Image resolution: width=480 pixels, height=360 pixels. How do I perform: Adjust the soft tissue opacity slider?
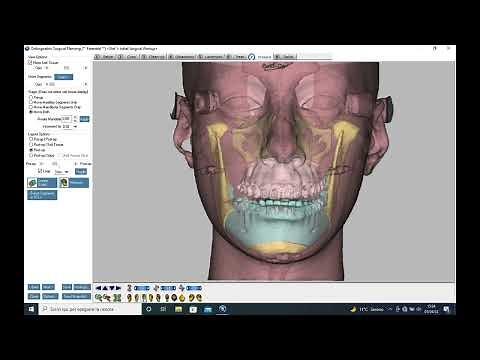coord(66,68)
